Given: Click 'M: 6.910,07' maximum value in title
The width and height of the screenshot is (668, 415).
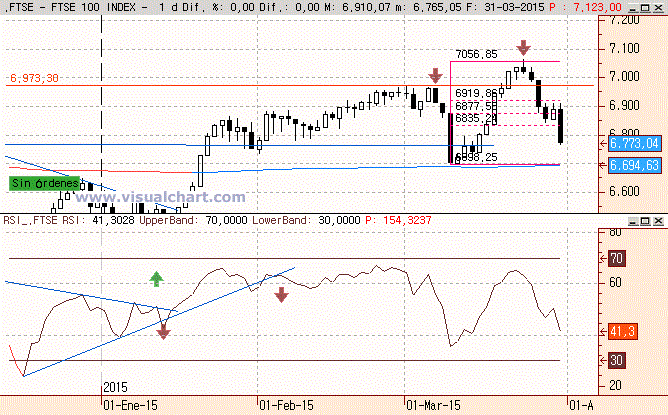Looking at the screenshot, I should [x=361, y=7].
